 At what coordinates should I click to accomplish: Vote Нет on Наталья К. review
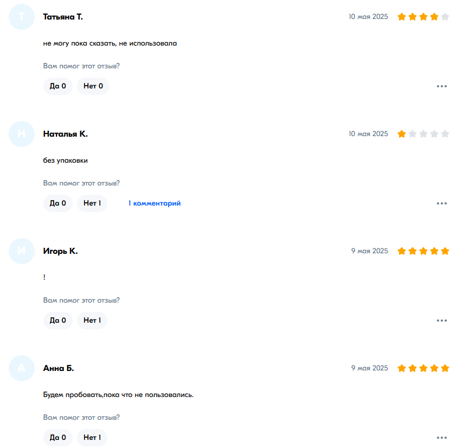click(92, 203)
